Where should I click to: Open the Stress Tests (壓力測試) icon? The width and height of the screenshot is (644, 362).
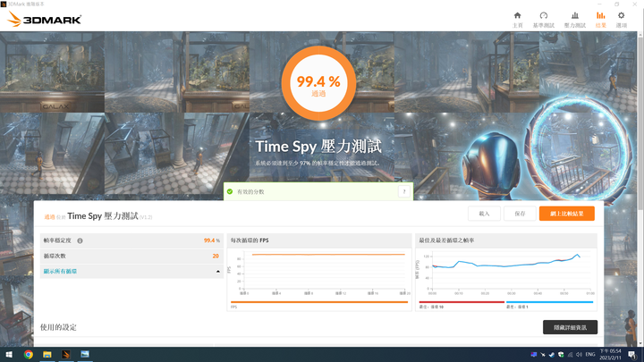(574, 15)
